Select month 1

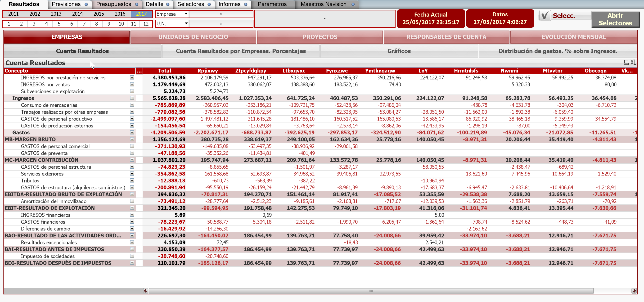[9, 24]
